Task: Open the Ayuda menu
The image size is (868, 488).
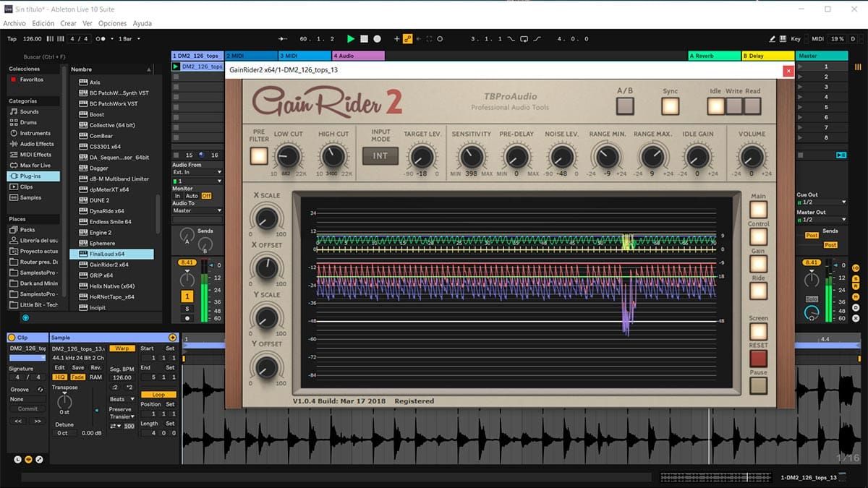Action: [142, 23]
